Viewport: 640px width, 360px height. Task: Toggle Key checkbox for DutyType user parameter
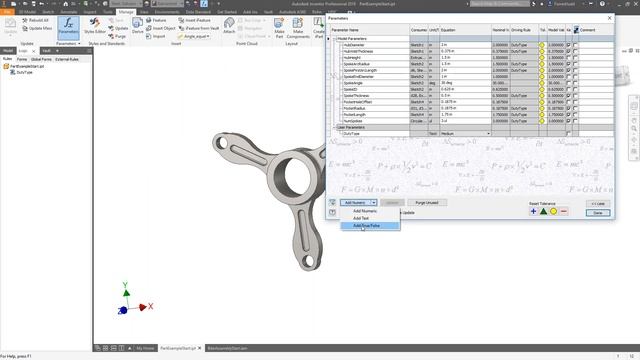[x=568, y=133]
